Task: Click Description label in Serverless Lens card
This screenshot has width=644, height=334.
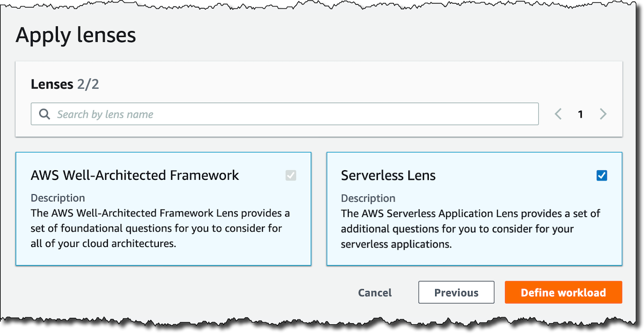Action: [x=368, y=198]
